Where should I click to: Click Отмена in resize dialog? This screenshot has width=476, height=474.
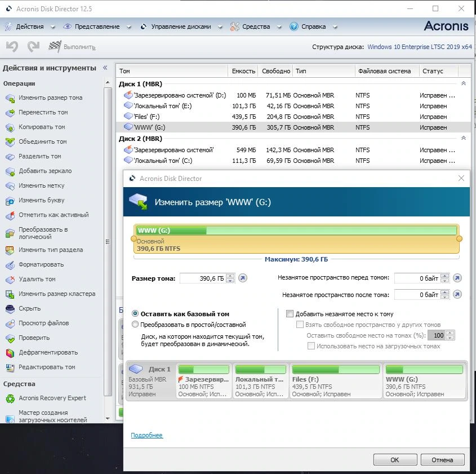tap(442, 460)
